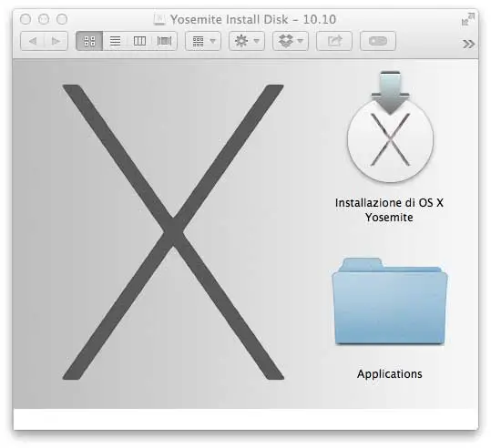Close the Finder window

(26, 19)
